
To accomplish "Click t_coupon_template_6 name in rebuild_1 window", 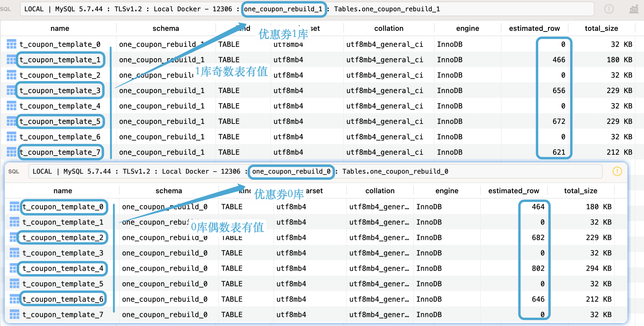I will pos(60,137).
